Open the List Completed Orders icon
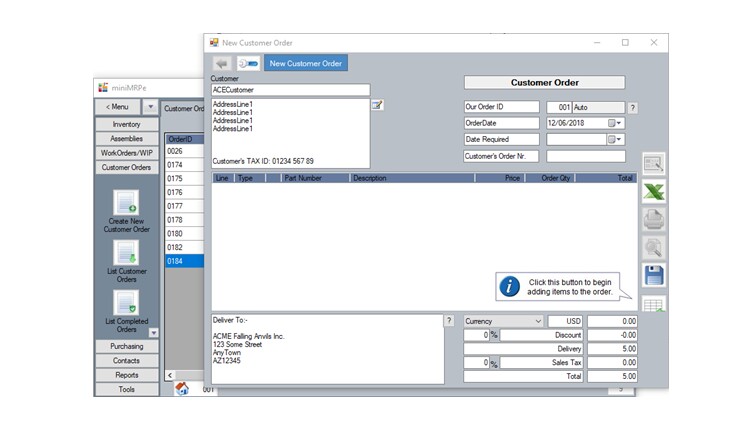The image size is (753, 435). click(x=126, y=303)
